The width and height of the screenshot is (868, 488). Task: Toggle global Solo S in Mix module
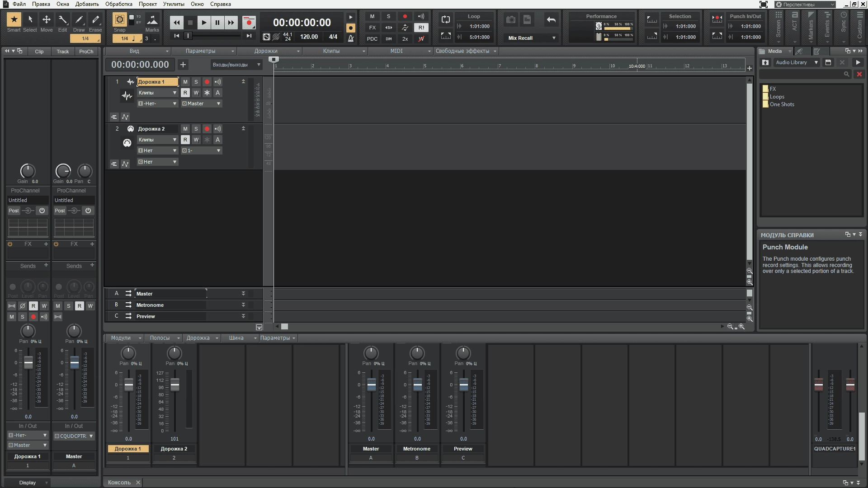(x=388, y=16)
